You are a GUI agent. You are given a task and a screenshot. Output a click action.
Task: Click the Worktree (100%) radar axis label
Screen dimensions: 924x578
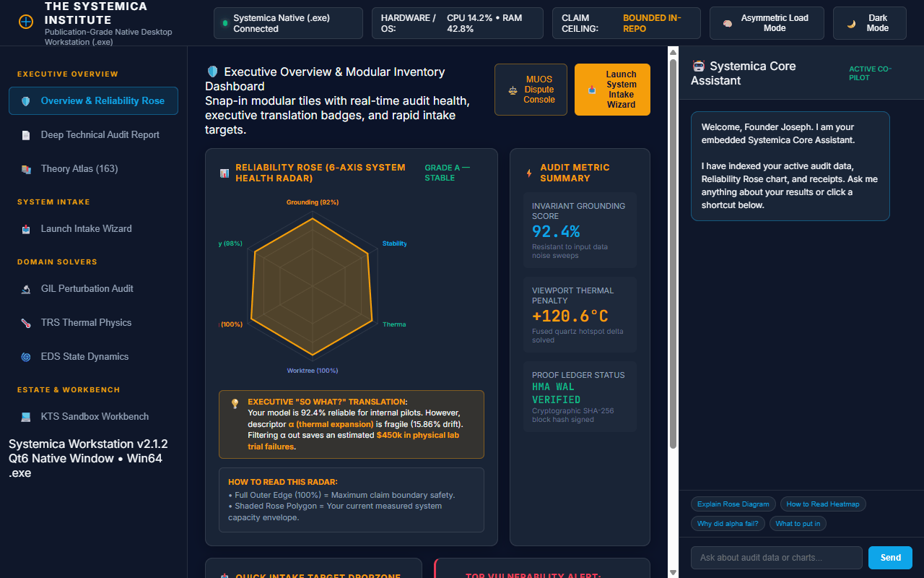coord(313,371)
